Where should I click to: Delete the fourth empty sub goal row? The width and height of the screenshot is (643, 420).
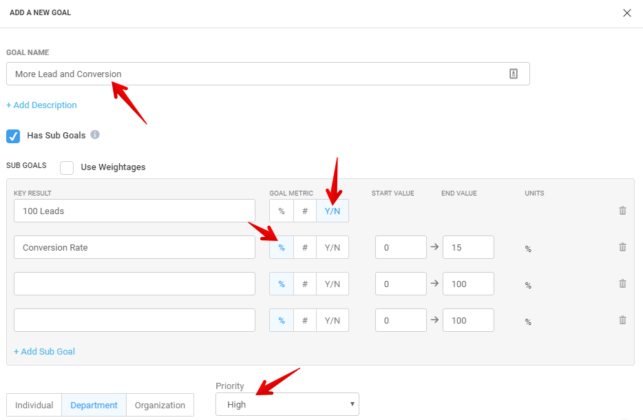pyautogui.click(x=622, y=320)
